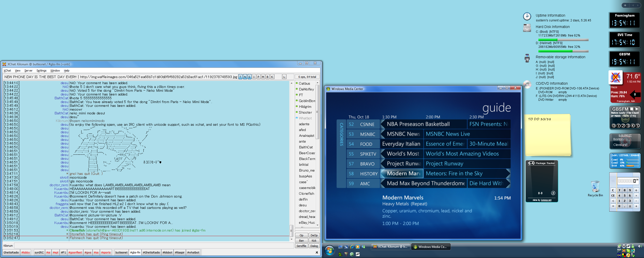Toggle the S channel mode button

[x=249, y=77]
